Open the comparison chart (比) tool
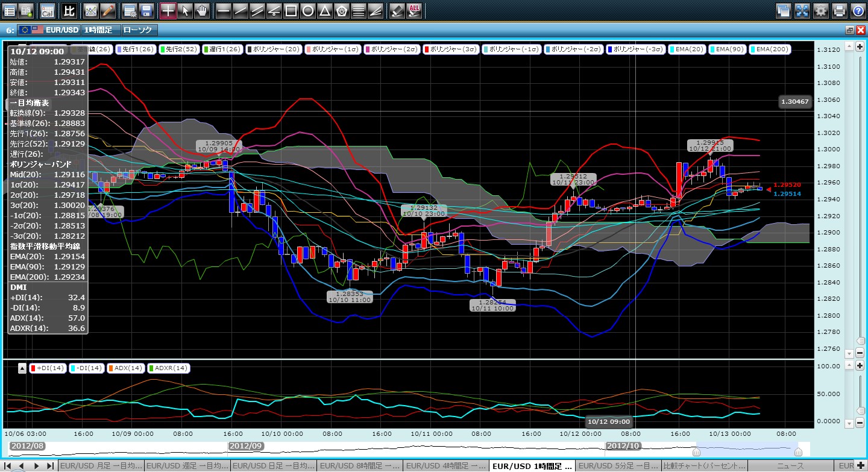The height and width of the screenshot is (472, 868). [x=69, y=10]
